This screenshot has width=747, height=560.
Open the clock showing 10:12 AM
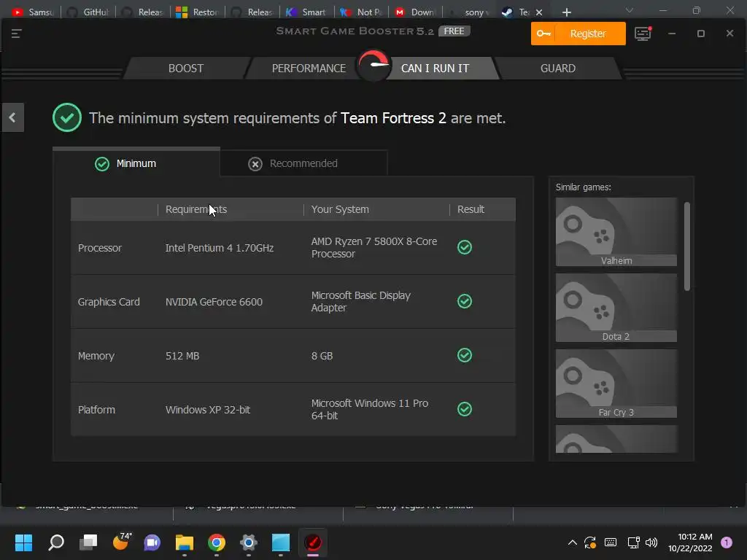(690, 542)
